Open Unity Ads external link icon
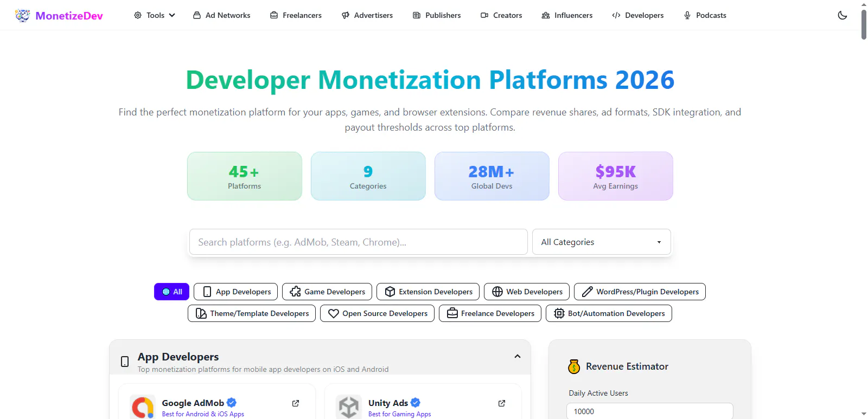 click(502, 403)
